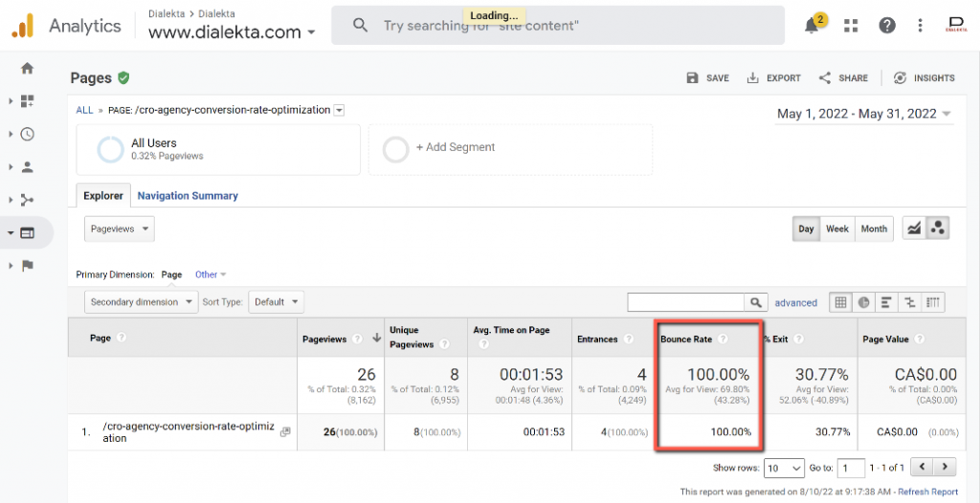Select Page primary dimension

[172, 274]
